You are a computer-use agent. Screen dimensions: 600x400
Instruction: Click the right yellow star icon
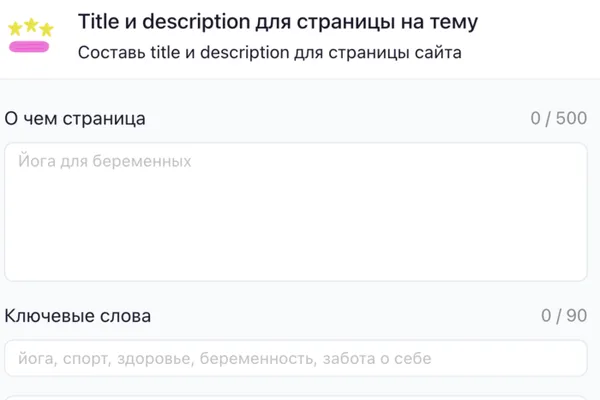pos(45,29)
